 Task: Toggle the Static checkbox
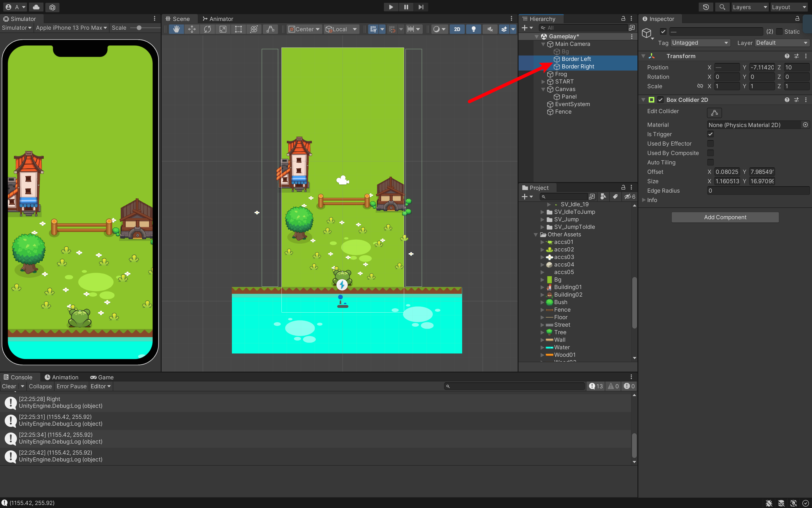[779, 32]
